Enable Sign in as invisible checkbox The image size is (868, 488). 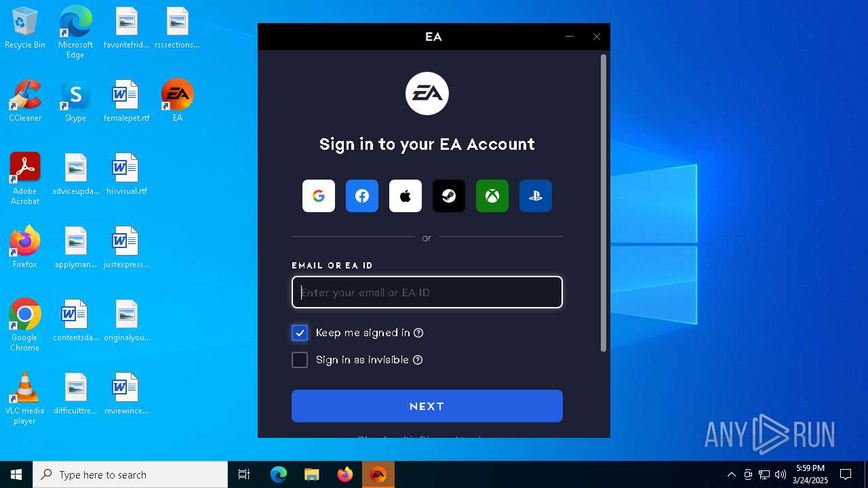[300, 360]
